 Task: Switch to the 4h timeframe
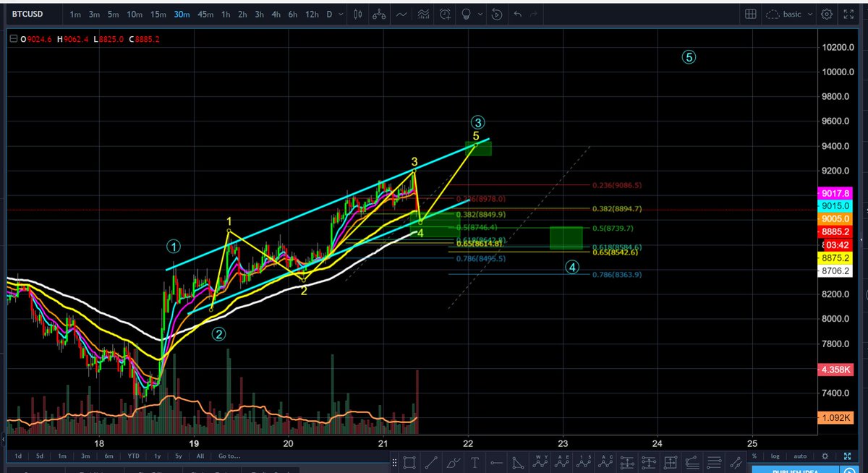(x=276, y=14)
